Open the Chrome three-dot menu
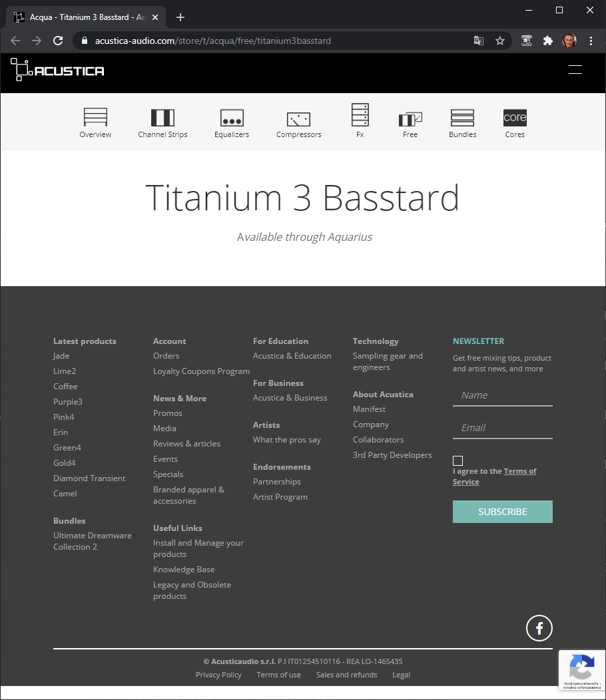 (x=591, y=41)
